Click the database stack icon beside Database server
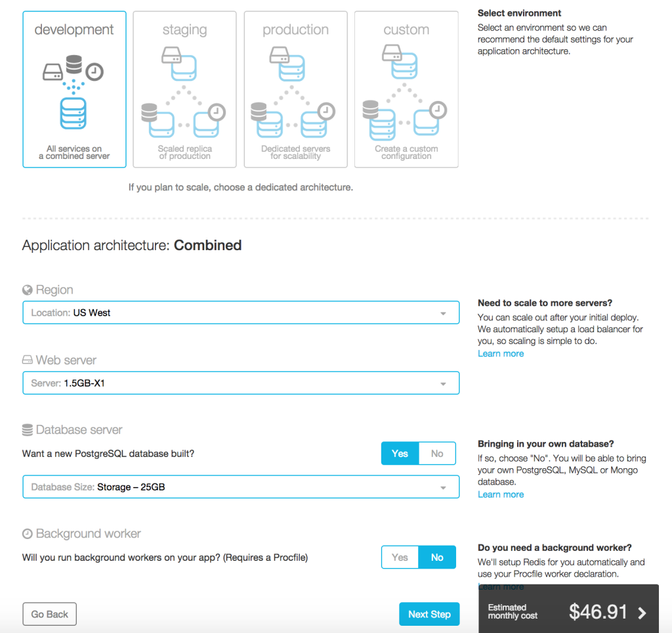672x633 pixels. (x=28, y=430)
